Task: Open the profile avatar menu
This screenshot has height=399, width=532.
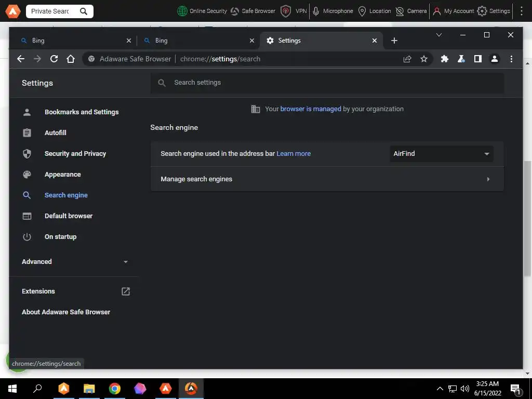Action: (495, 59)
